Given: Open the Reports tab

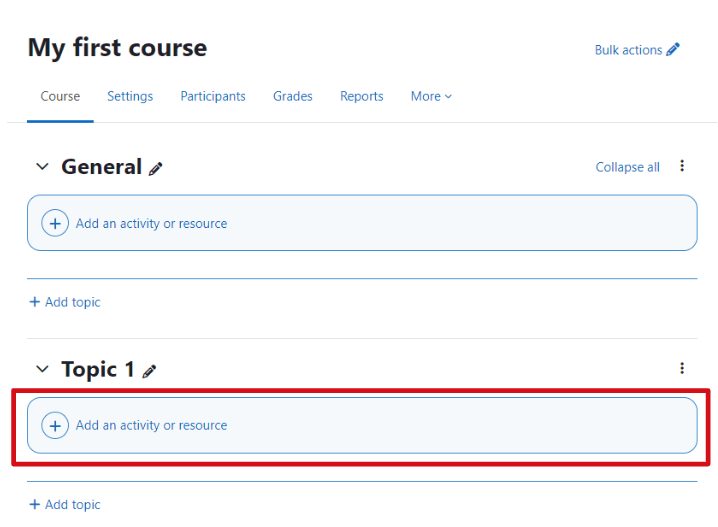Looking at the screenshot, I should (x=361, y=96).
